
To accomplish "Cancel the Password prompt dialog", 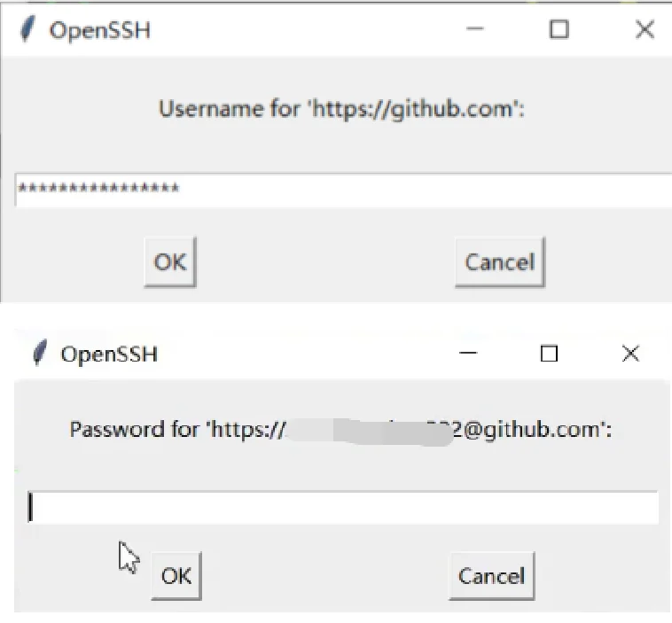I will click(x=491, y=576).
